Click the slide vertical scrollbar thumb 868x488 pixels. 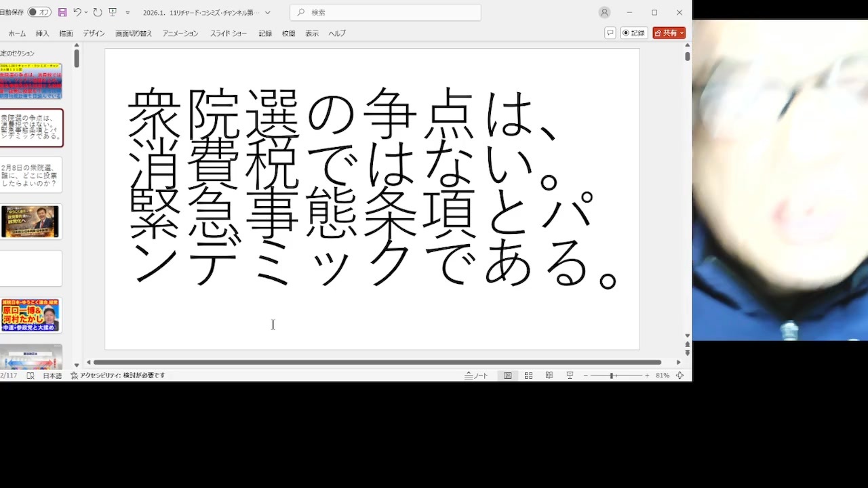[688, 57]
